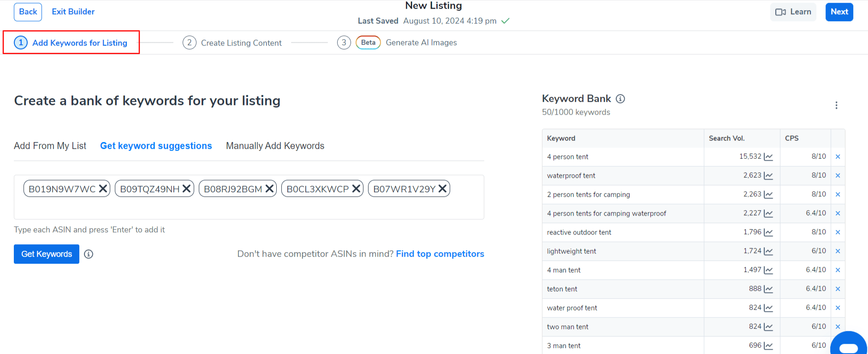Click '4 person tents for camping waterproof' keyword text
Viewport: 868px width, 354px height.
(x=606, y=213)
